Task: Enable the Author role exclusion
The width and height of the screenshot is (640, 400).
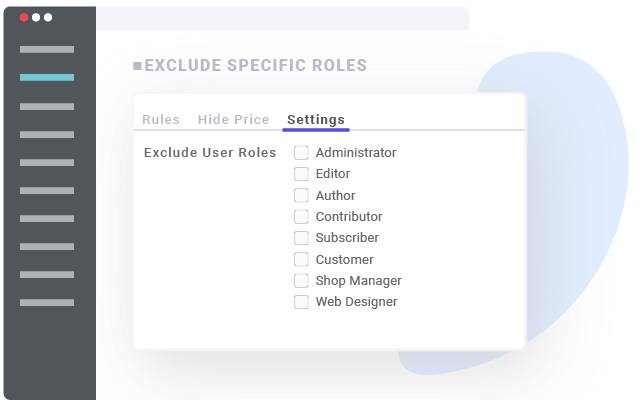Action: [x=301, y=196]
